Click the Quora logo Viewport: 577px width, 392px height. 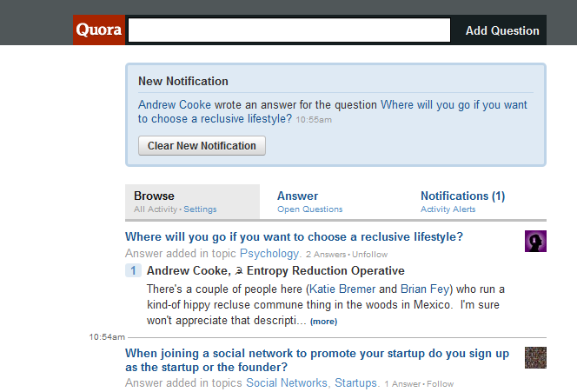tap(99, 30)
